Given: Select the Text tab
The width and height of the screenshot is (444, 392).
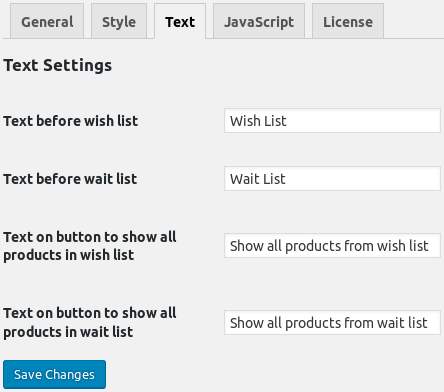Looking at the screenshot, I should [x=180, y=21].
